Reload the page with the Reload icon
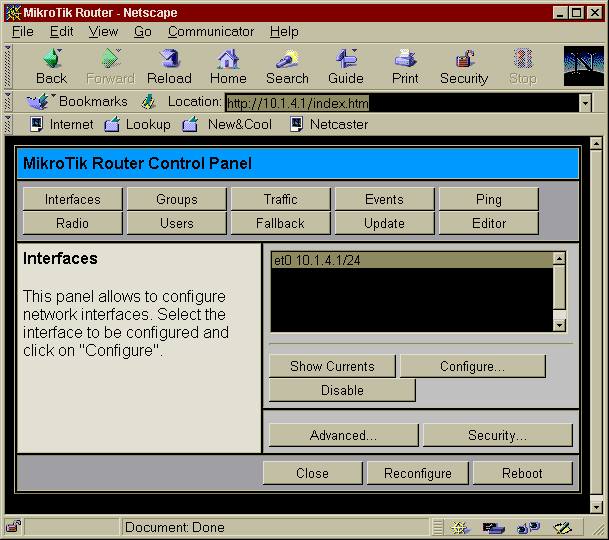The height and width of the screenshot is (540, 609). pos(169,66)
